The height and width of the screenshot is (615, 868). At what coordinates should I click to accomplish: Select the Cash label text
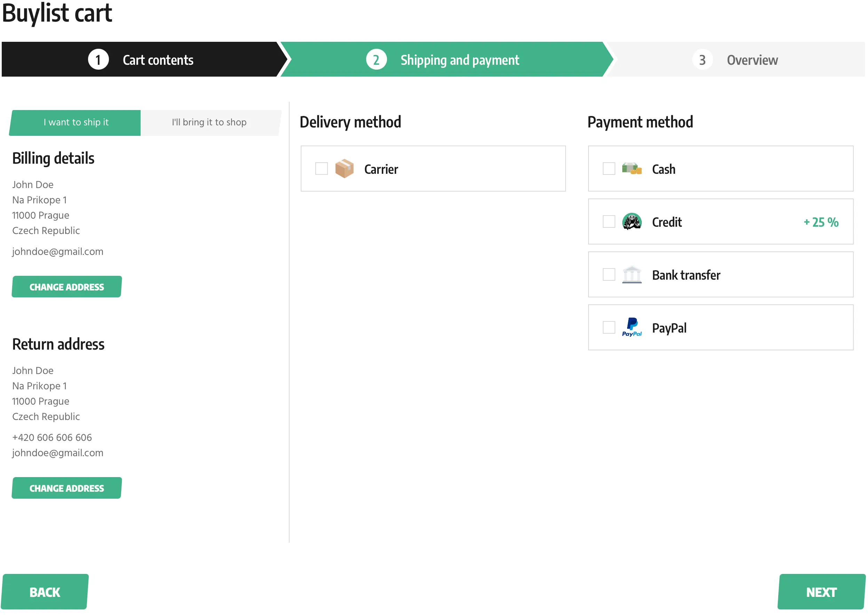click(664, 169)
